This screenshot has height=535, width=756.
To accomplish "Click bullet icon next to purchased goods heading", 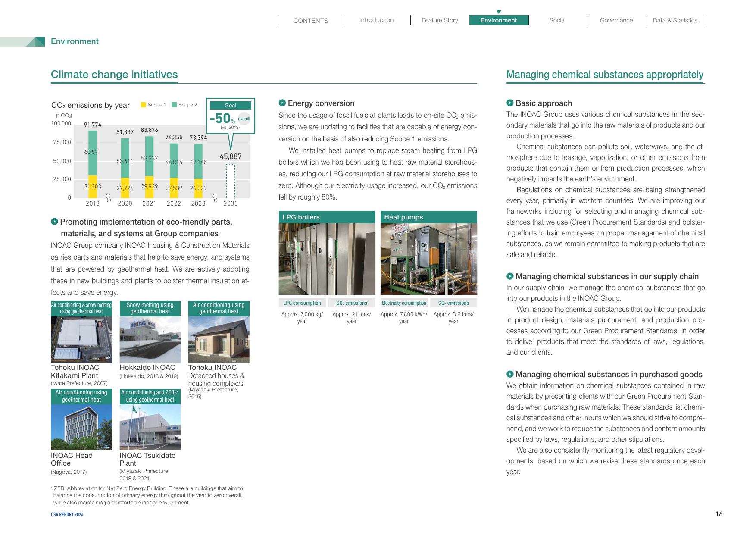I will 510,374.
